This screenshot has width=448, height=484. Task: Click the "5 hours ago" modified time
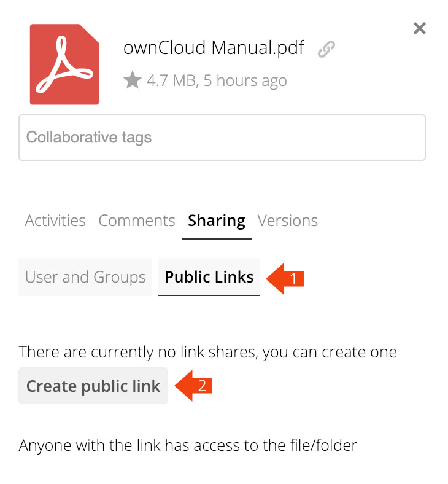pos(245,80)
